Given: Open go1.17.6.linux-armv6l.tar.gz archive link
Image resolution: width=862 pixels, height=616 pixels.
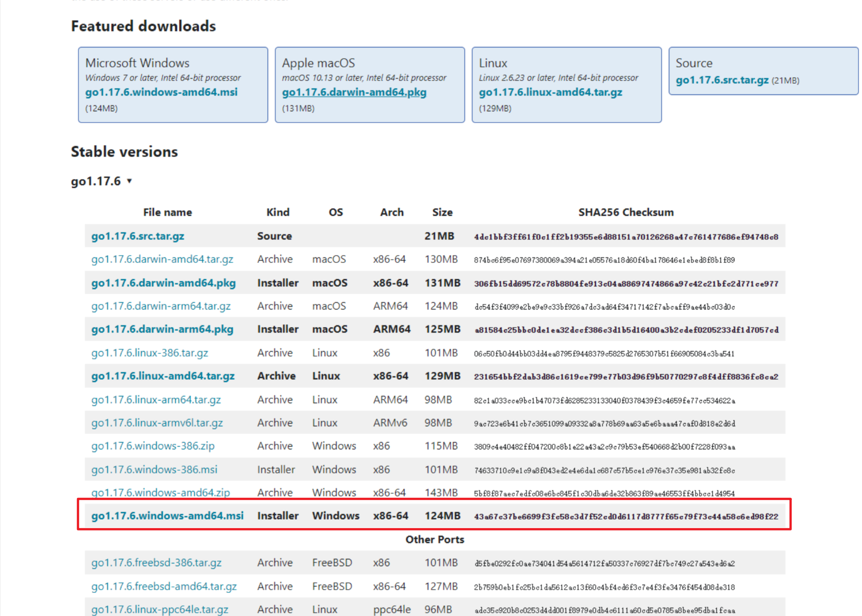Looking at the screenshot, I should (x=157, y=423).
